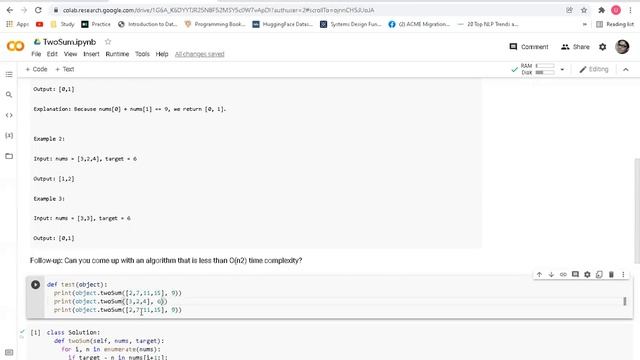Move the selected cell up
Viewport: 640px width, 360px height.
[539, 275]
